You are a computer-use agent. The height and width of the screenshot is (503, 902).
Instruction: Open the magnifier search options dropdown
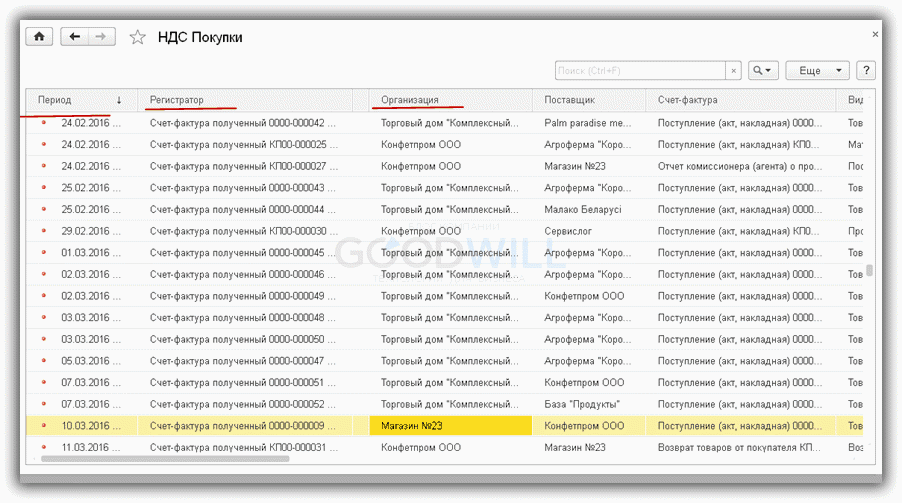763,71
